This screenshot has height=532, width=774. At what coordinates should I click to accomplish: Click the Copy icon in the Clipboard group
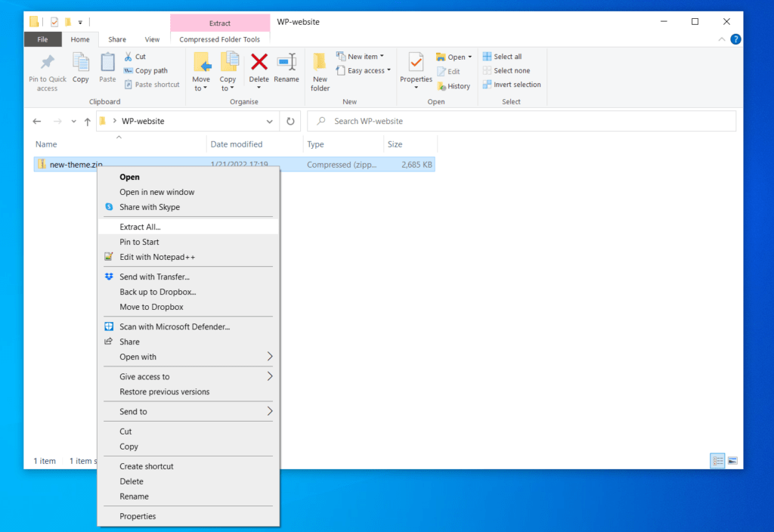click(x=80, y=68)
